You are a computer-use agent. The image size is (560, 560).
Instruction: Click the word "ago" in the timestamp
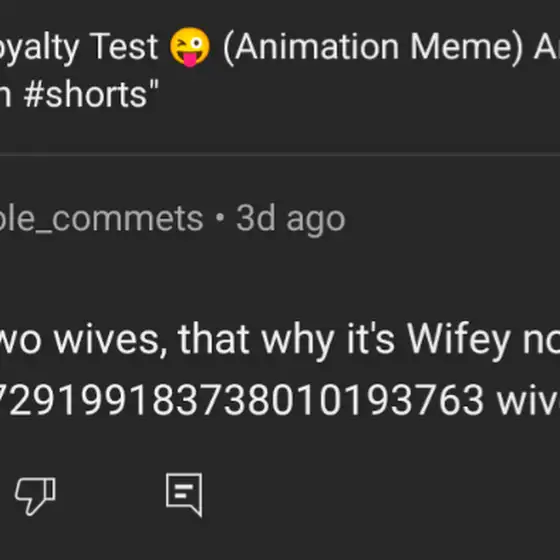[316, 222]
